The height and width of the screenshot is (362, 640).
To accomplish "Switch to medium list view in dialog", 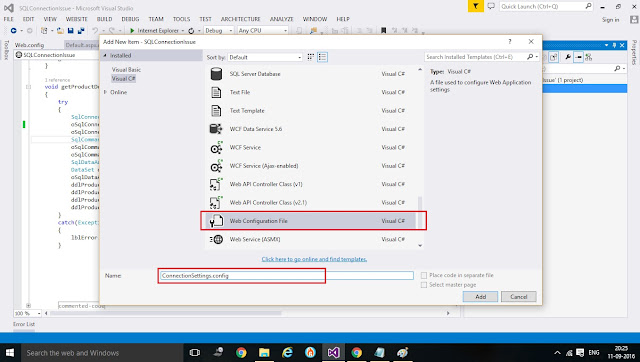I will tap(322, 57).
